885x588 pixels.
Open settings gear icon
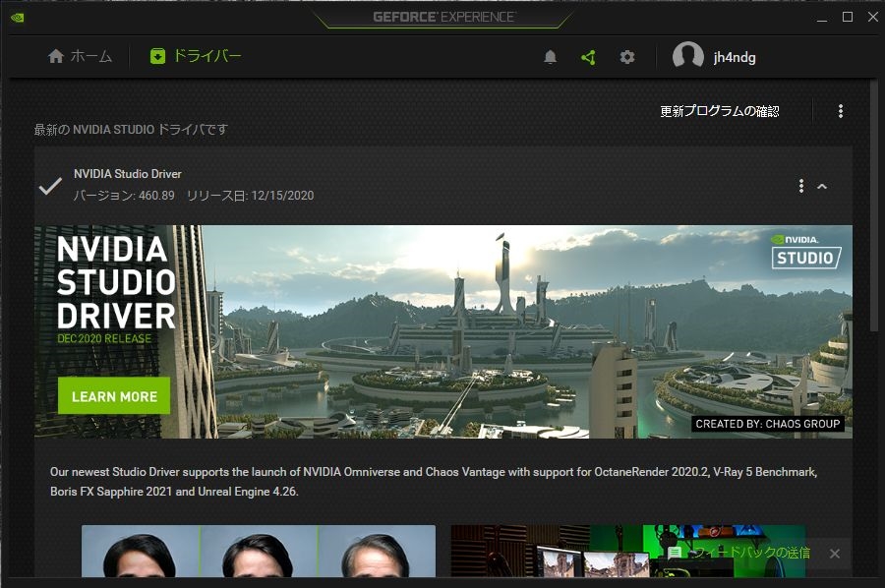[627, 57]
